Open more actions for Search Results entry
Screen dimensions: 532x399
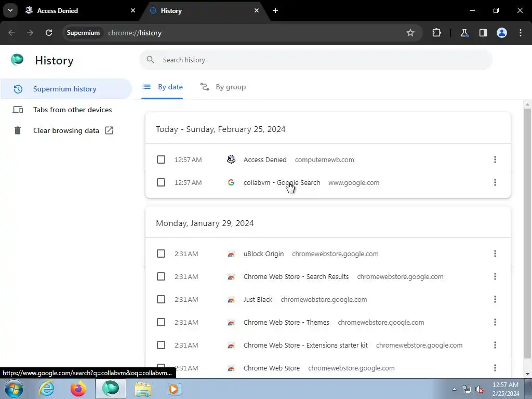495,276
